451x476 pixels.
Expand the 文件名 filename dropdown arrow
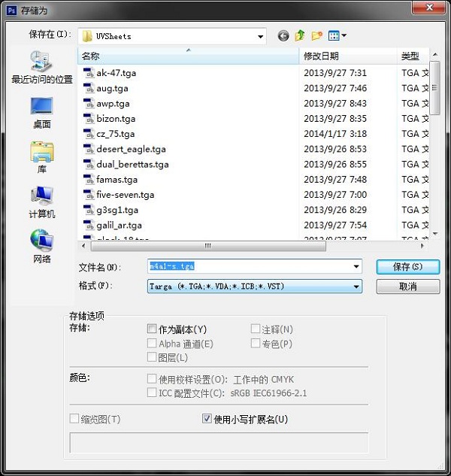click(356, 266)
